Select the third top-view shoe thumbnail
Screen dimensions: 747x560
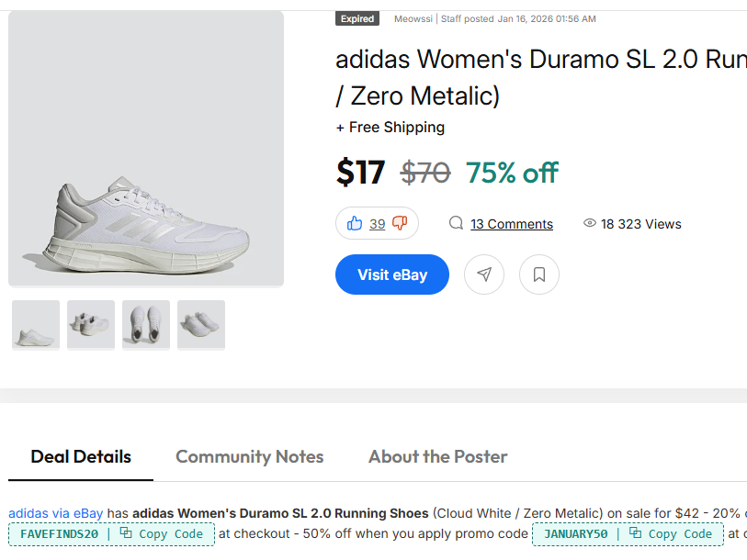coord(146,325)
